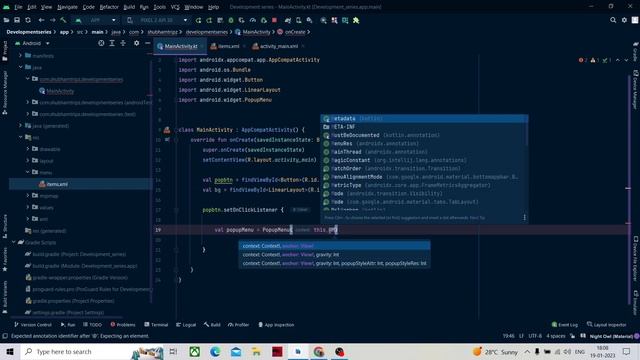Select MenuRes in the completion list
This screenshot has width=640, height=360.
click(x=424, y=144)
